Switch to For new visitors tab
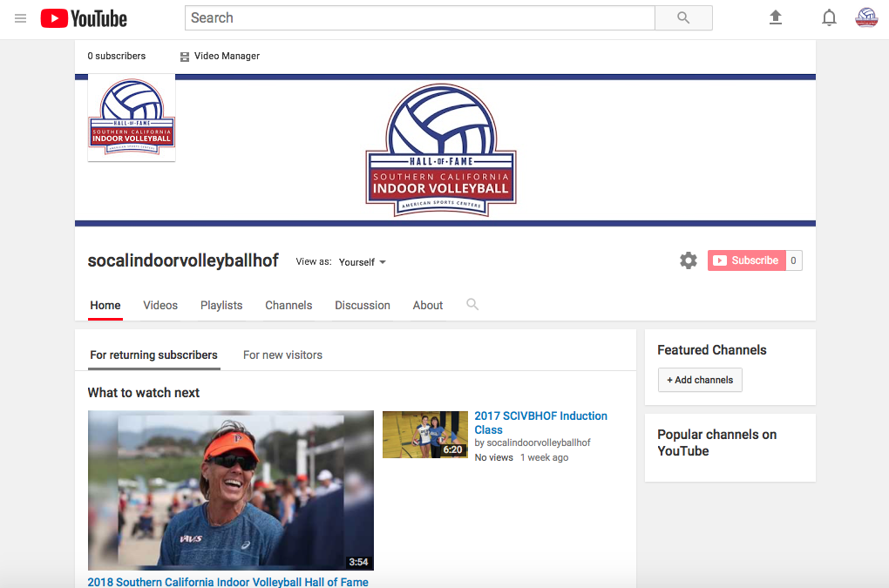Screen dimensions: 889x588 click(x=283, y=355)
